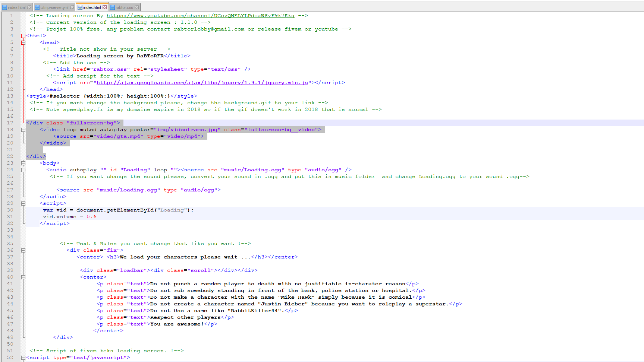Click the volume value 0.6
Screen dimensions: 644x362
91,217
